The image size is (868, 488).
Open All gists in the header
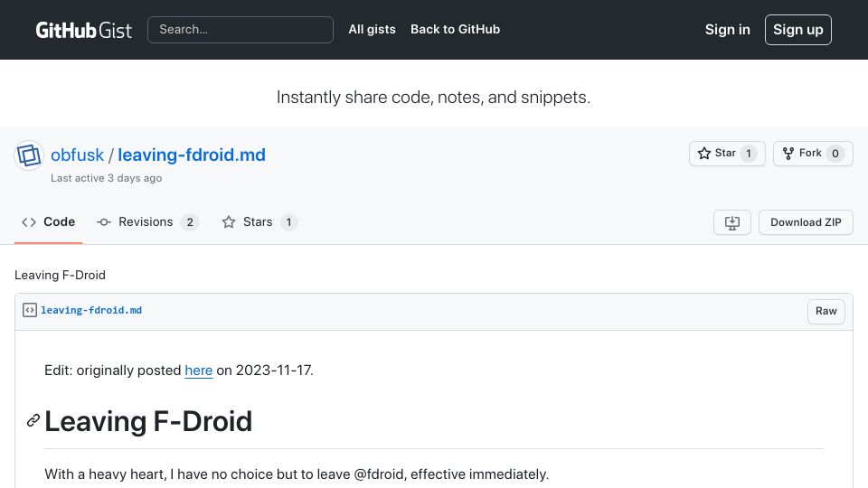coord(372,29)
